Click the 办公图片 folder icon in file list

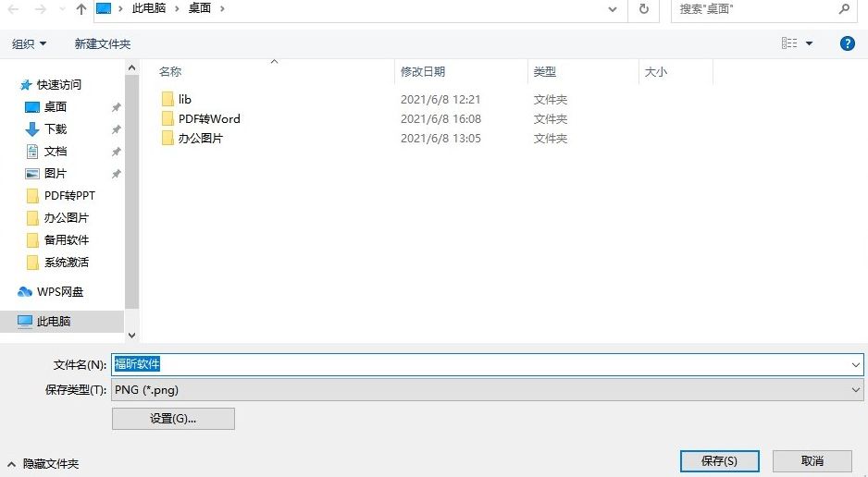(167, 138)
